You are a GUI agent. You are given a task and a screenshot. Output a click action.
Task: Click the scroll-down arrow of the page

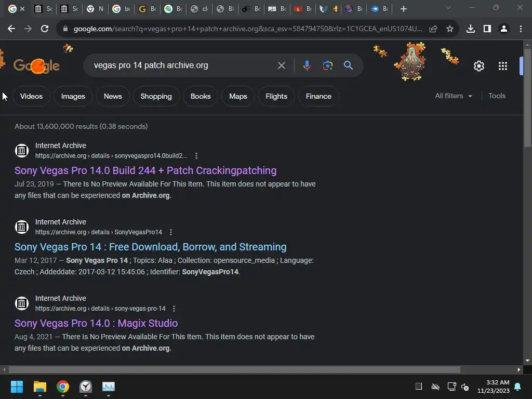(x=527, y=361)
